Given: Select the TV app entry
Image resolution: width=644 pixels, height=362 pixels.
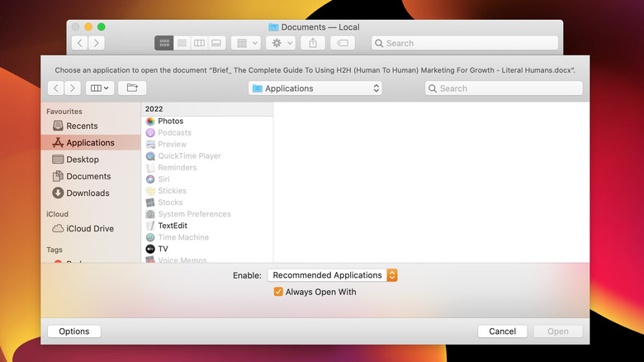Looking at the screenshot, I should 163,249.
